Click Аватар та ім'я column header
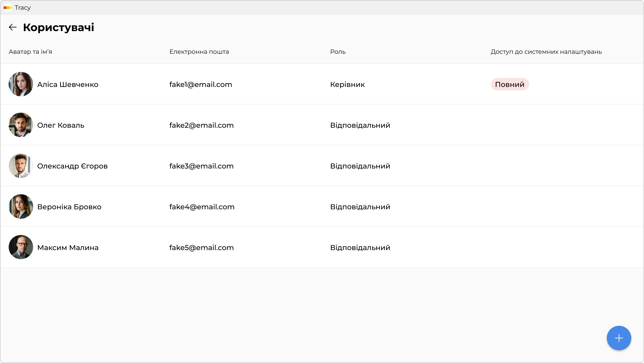Screen dimensions: 644x363 pos(30,52)
